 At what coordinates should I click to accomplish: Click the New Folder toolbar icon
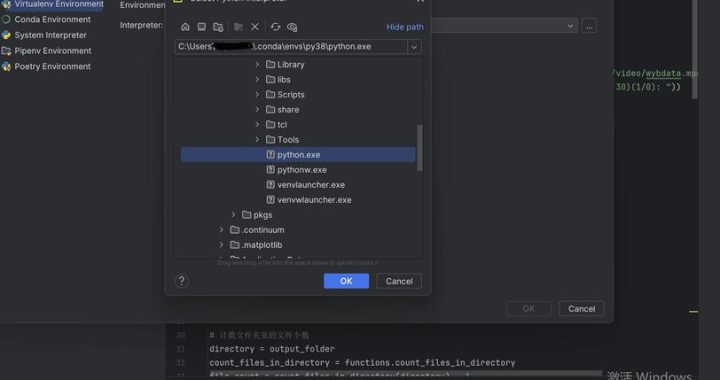pos(238,27)
